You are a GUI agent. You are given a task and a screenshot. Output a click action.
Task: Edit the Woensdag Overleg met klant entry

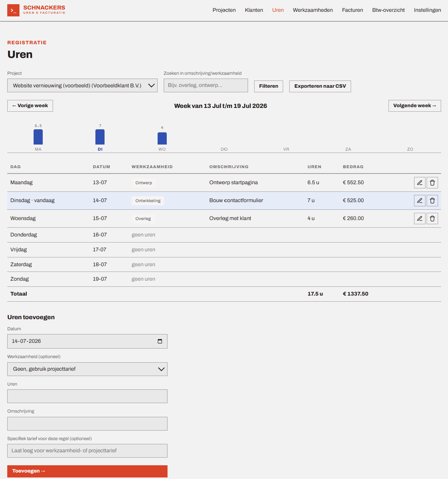click(x=420, y=219)
